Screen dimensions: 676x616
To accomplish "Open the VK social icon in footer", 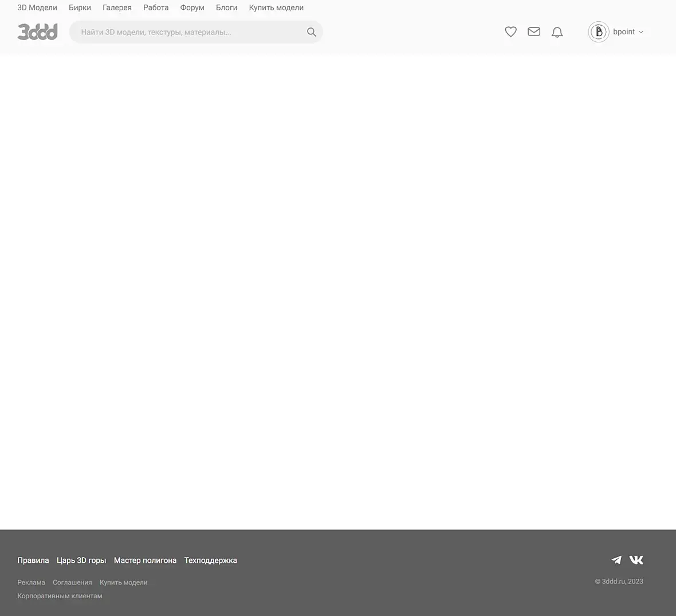I will (636, 559).
